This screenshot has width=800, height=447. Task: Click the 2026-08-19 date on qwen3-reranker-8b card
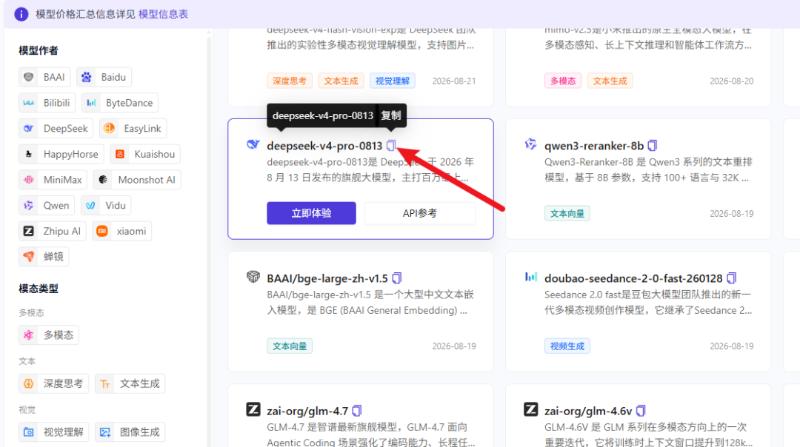coord(731,213)
